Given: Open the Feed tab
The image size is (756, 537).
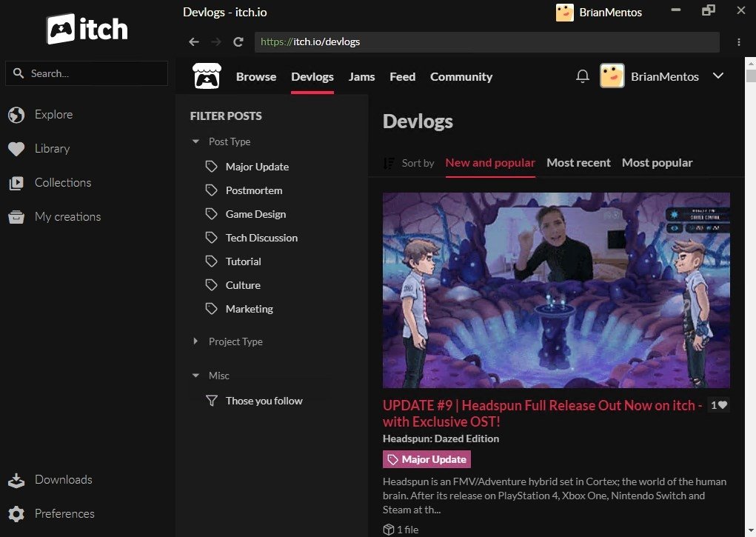Looking at the screenshot, I should (403, 77).
